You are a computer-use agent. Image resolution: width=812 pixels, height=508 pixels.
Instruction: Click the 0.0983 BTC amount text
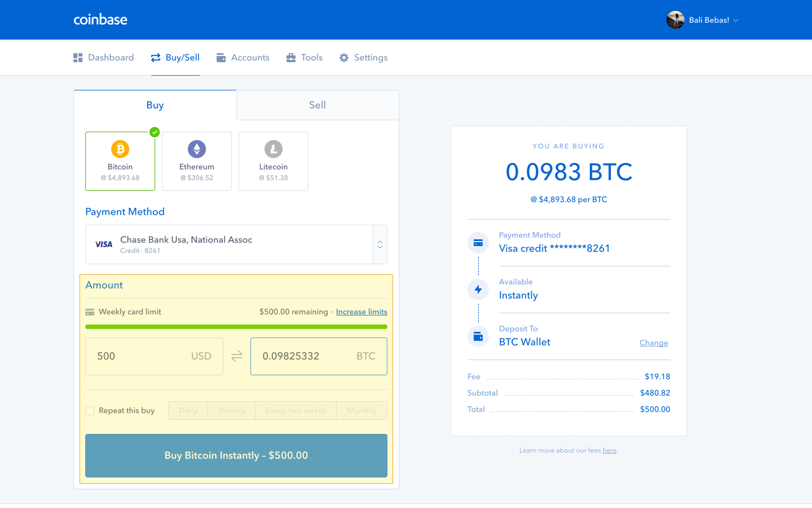[569, 172]
